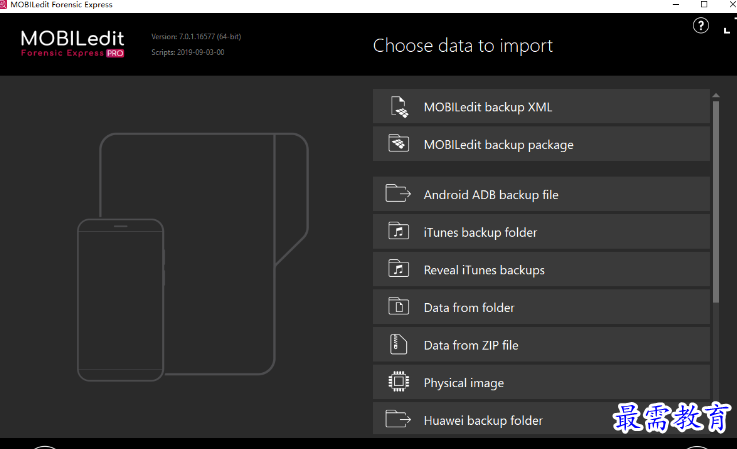737x449 pixels.
Task: Select MOBILedit backup package option
Action: (541, 144)
